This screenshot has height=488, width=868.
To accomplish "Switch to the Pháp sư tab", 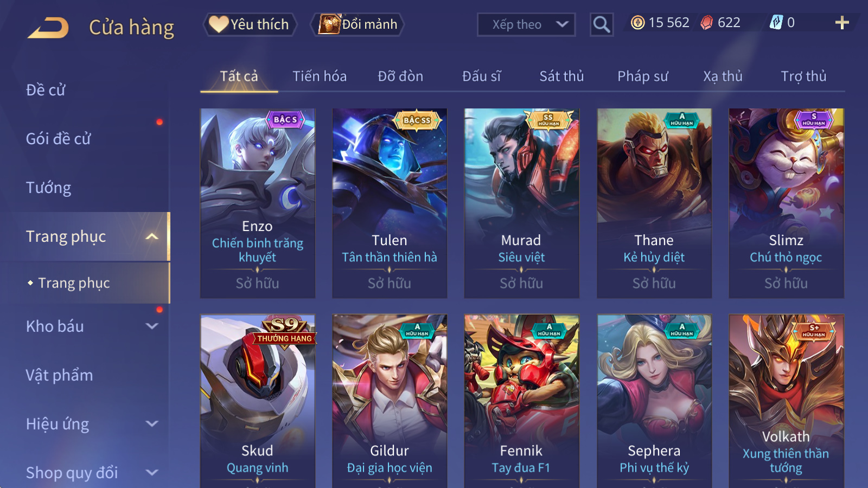I will tap(642, 76).
